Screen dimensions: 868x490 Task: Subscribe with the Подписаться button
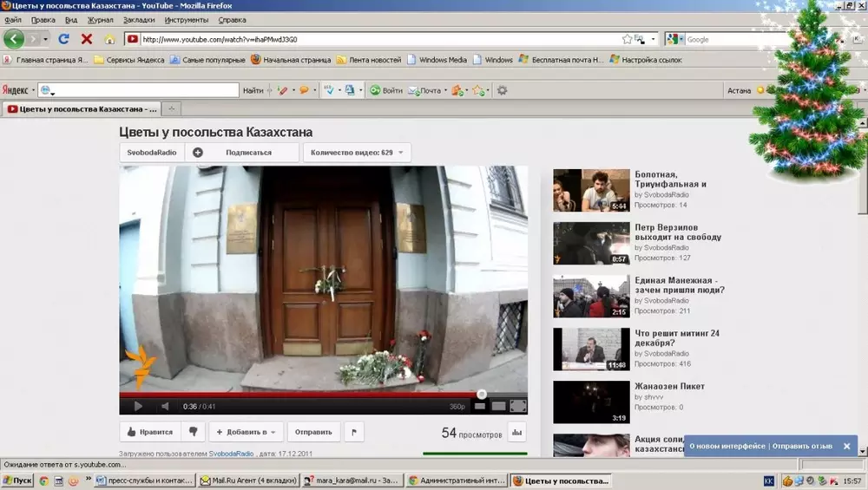248,153
